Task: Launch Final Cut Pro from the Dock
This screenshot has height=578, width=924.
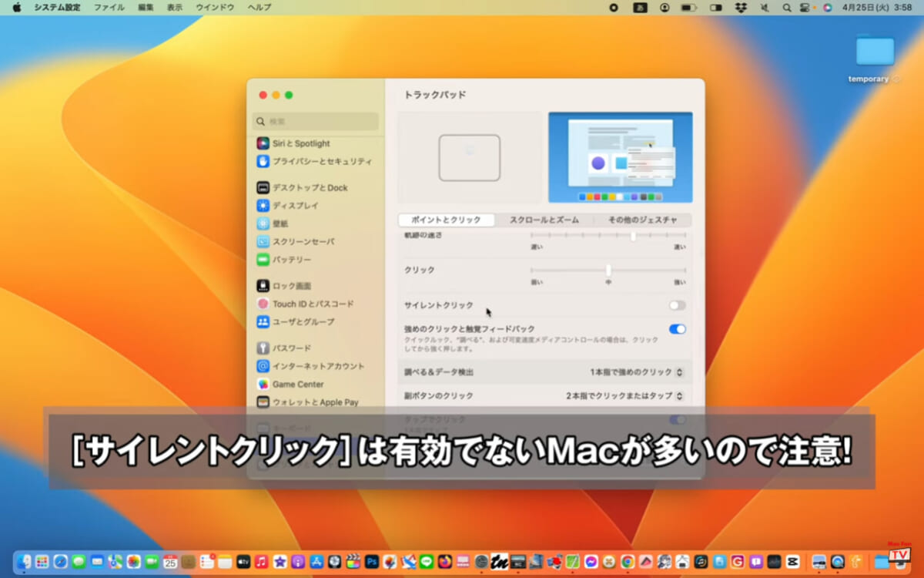Action: click(x=353, y=562)
